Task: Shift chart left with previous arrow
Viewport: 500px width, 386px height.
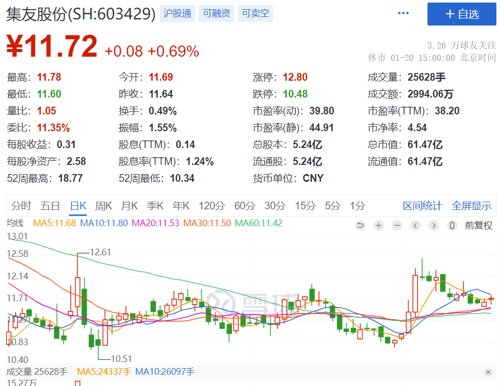Action: click(415, 226)
